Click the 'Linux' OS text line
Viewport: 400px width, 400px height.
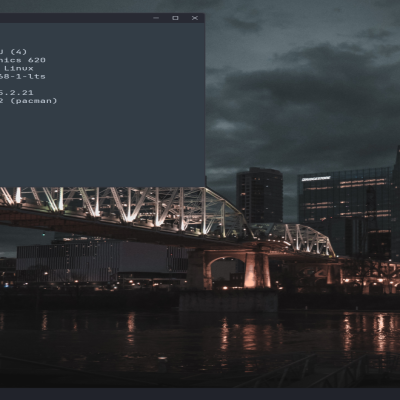pos(19,68)
